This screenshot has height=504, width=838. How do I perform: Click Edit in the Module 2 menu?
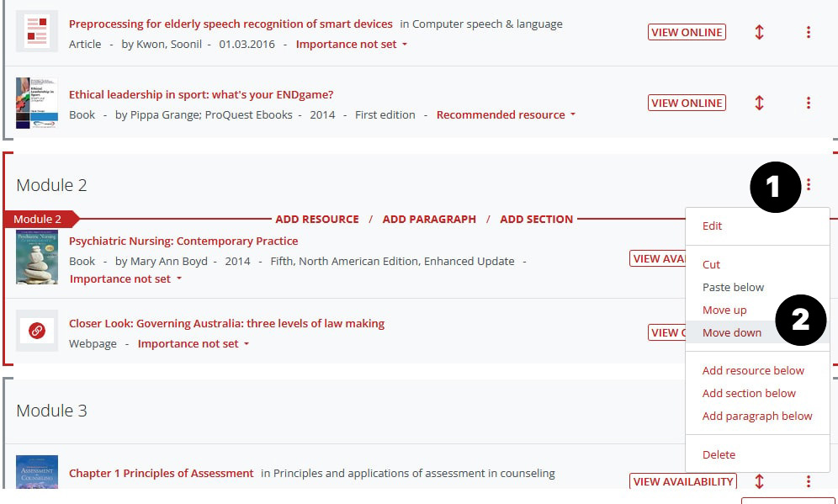point(712,225)
